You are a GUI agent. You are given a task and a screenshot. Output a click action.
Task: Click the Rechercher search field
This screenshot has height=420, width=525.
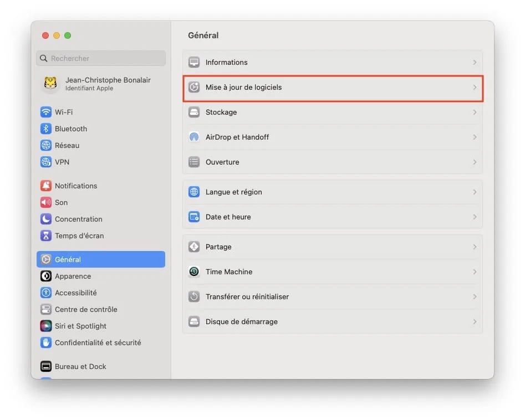coord(100,58)
